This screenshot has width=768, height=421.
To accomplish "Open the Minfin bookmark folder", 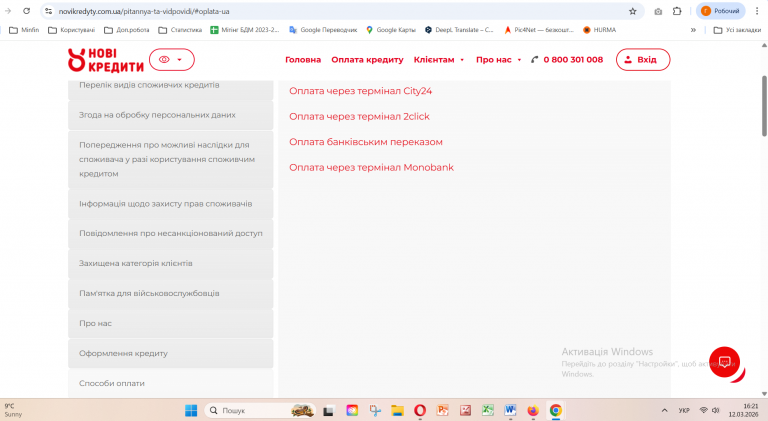I will coord(24,30).
